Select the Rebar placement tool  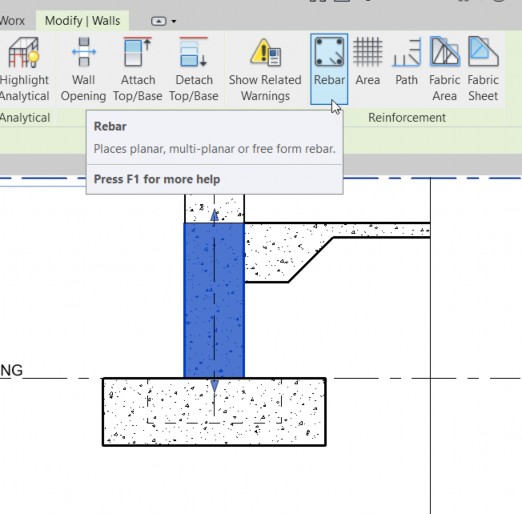[x=329, y=69]
